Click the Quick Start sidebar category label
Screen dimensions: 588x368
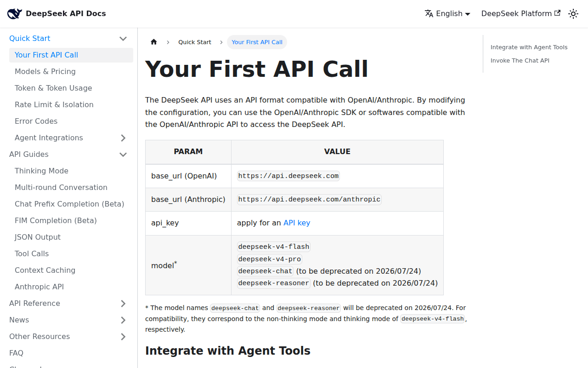[x=30, y=39]
